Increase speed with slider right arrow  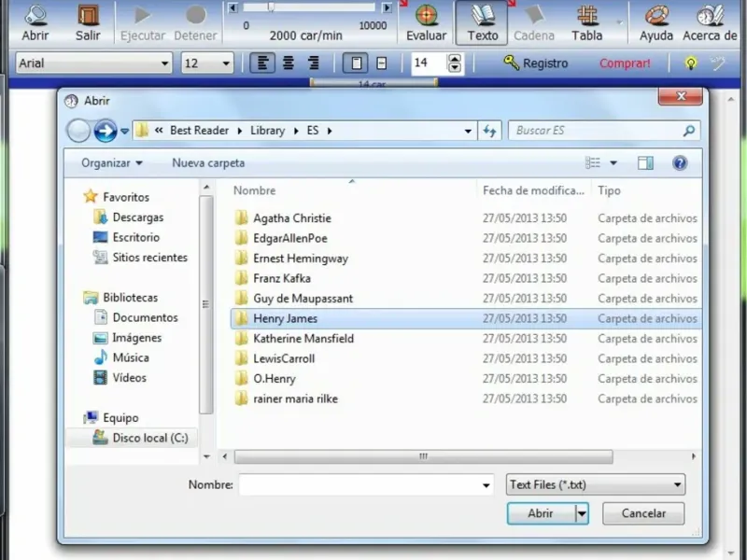coord(388,7)
